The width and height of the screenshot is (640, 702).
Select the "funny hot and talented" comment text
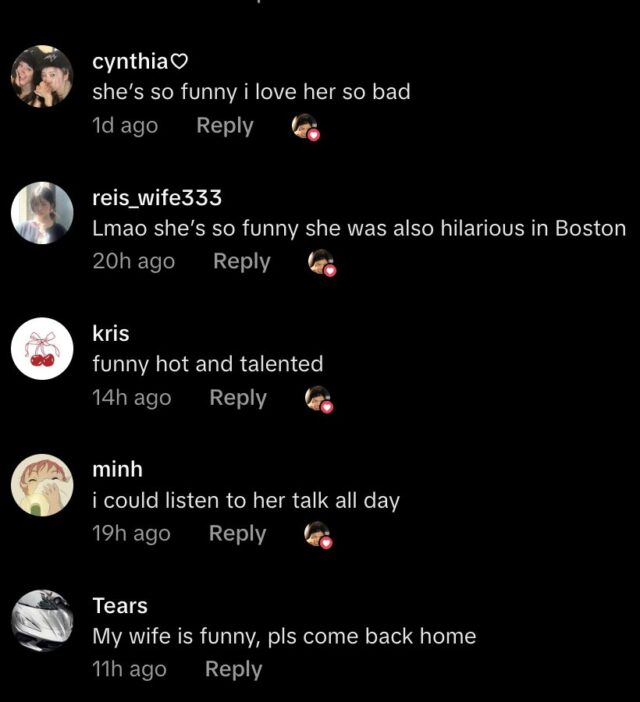click(x=208, y=364)
